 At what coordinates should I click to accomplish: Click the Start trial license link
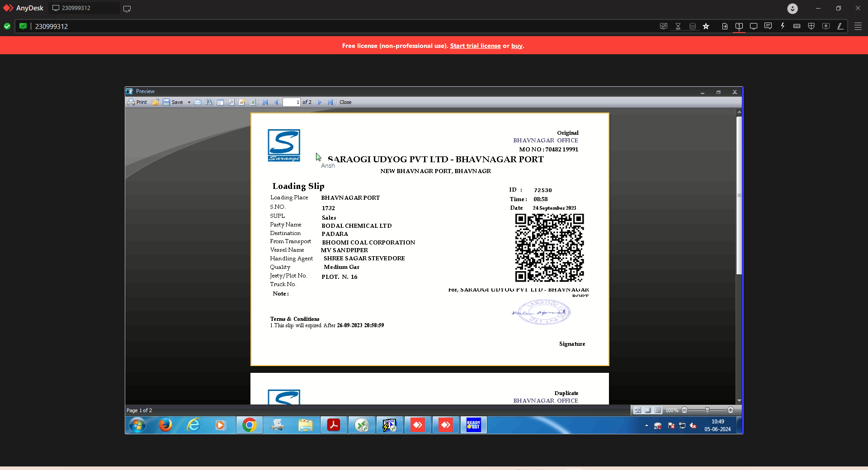(475, 46)
